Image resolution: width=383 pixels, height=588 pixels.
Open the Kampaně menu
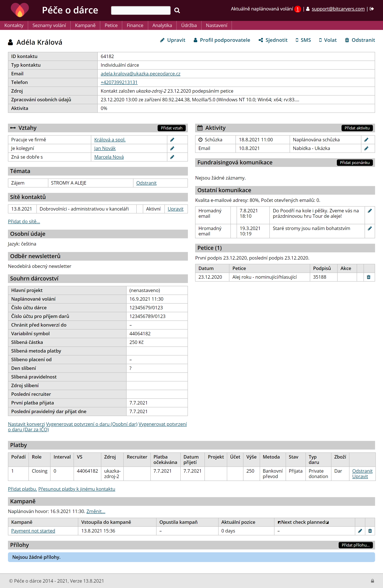(x=85, y=25)
